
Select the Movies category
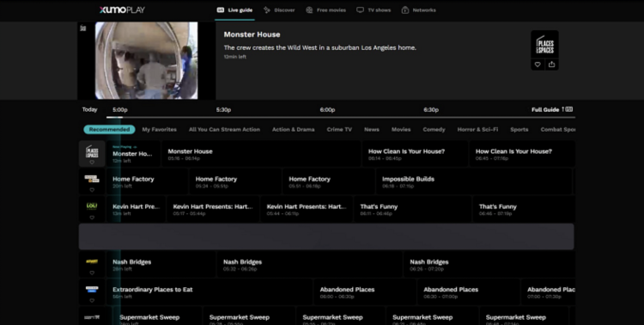401,130
